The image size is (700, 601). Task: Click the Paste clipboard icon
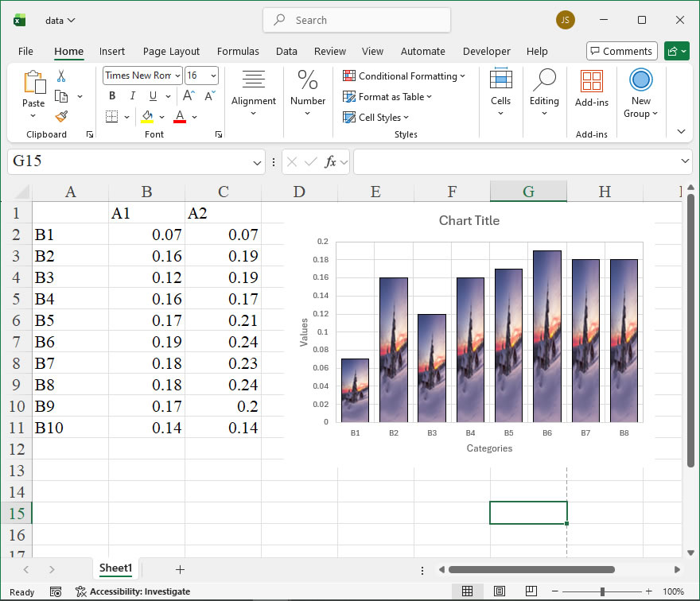click(x=33, y=83)
